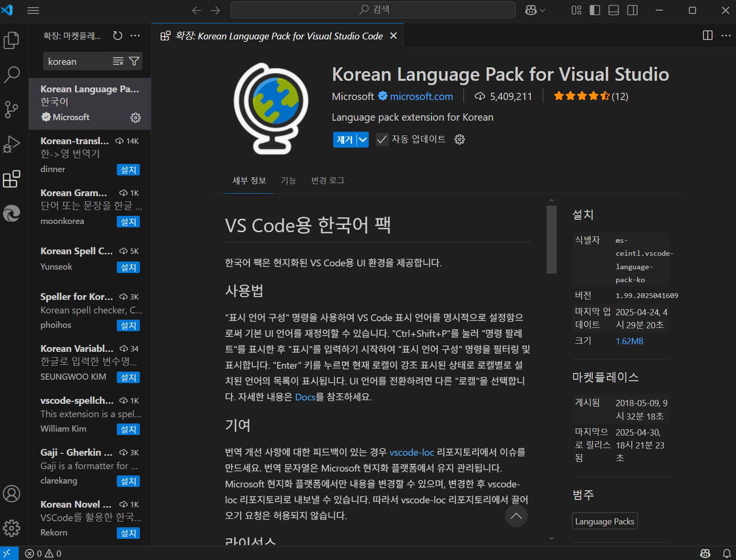Open the Extensions view icon
This screenshot has width=736, height=560.
tap(12, 179)
